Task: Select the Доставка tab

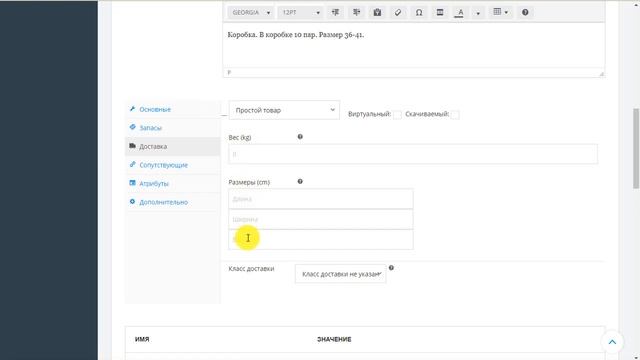Action: (173, 147)
